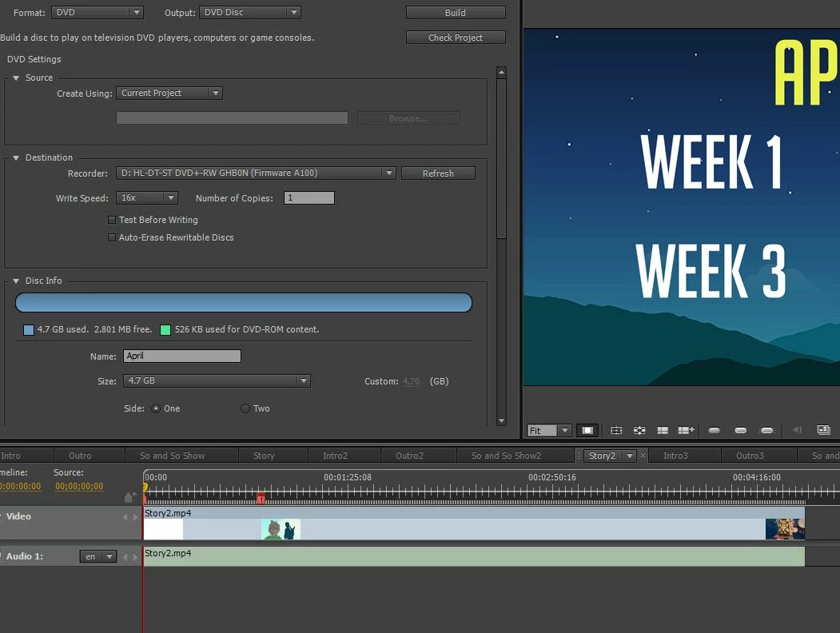Screen dimensions: 840x633
Task: Open the Story2 tab dropdown arrow
Action: (x=630, y=456)
